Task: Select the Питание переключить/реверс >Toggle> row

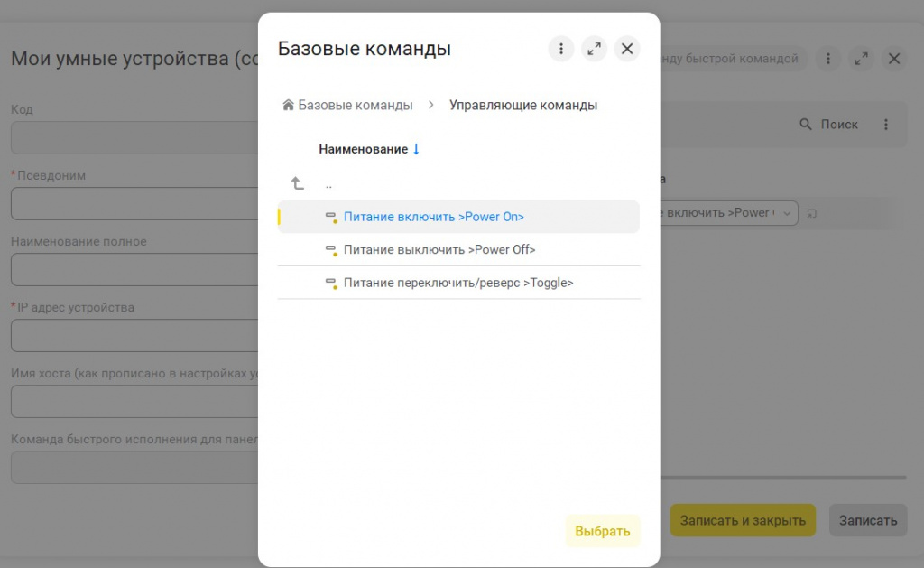Action: (458, 283)
